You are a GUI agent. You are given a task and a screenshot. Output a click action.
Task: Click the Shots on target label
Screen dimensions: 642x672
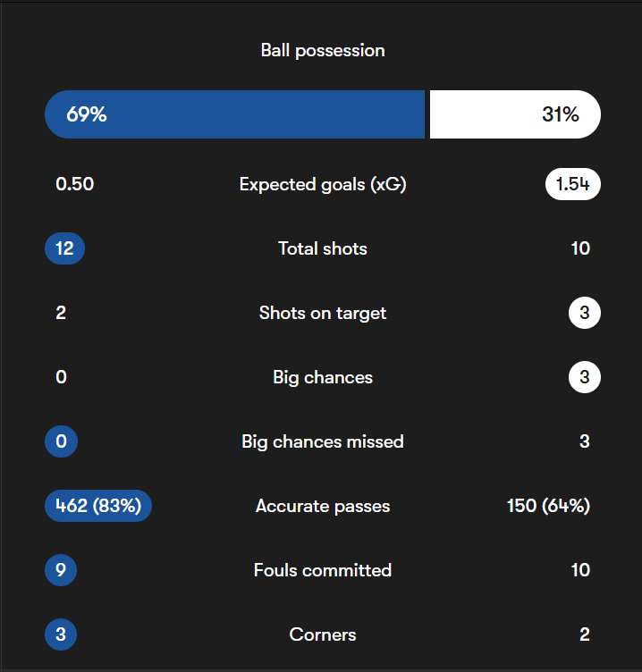(323, 313)
